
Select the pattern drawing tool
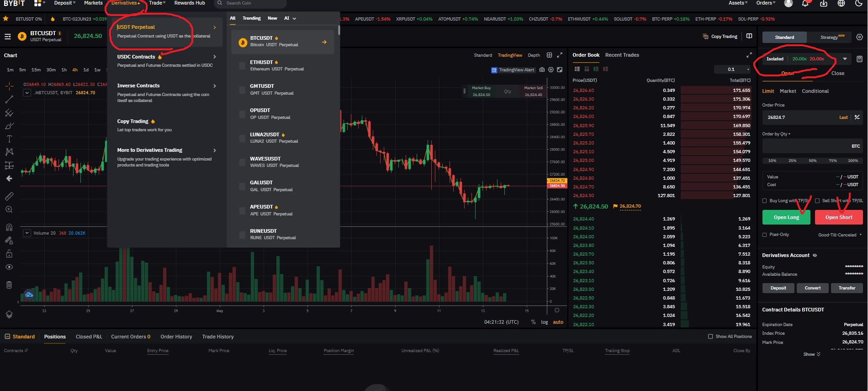(x=9, y=152)
